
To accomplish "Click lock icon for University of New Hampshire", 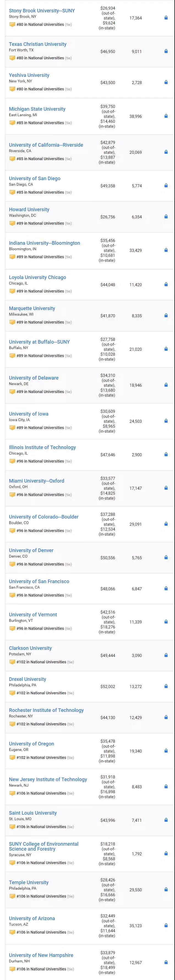I will (166, 962).
